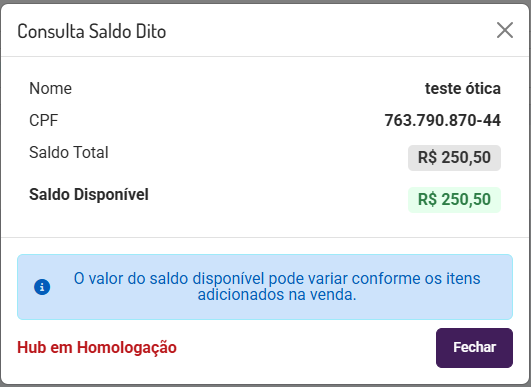Click the word Dito in the header
531x387 pixels.
151,31
